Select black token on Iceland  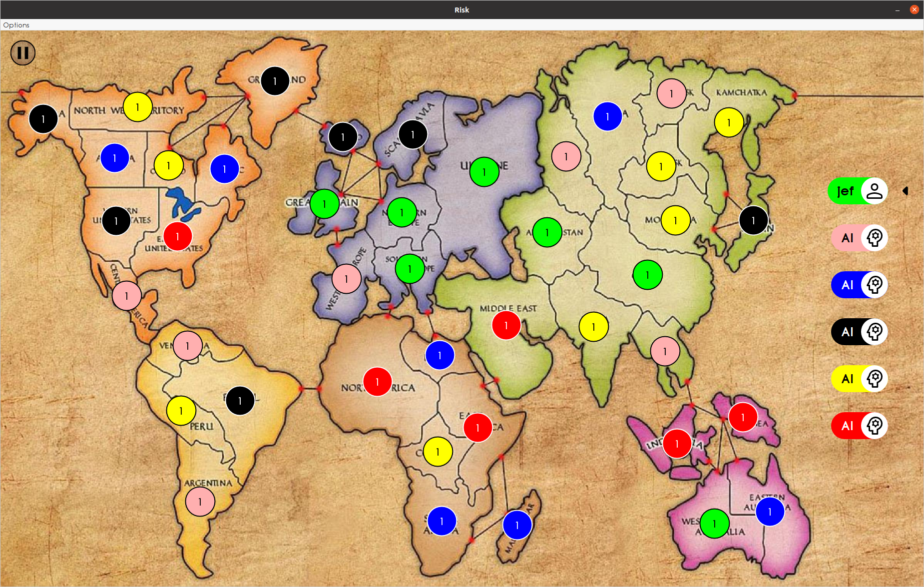[343, 137]
